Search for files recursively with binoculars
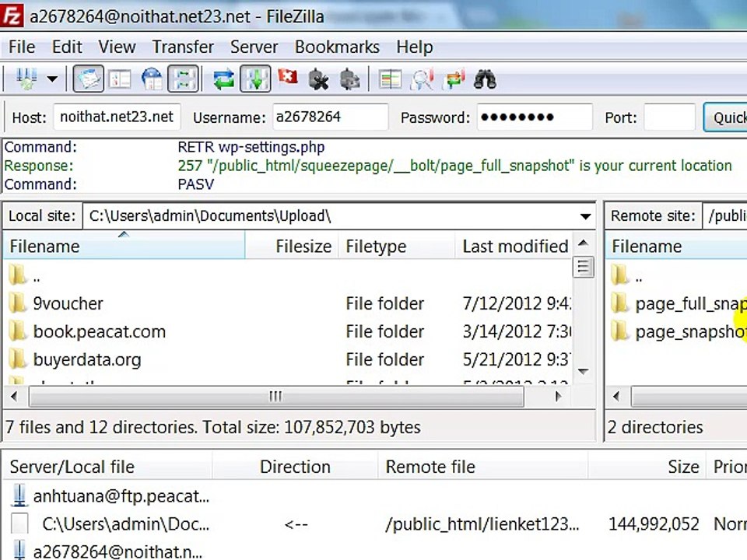Image resolution: width=747 pixels, height=560 pixels. click(485, 79)
